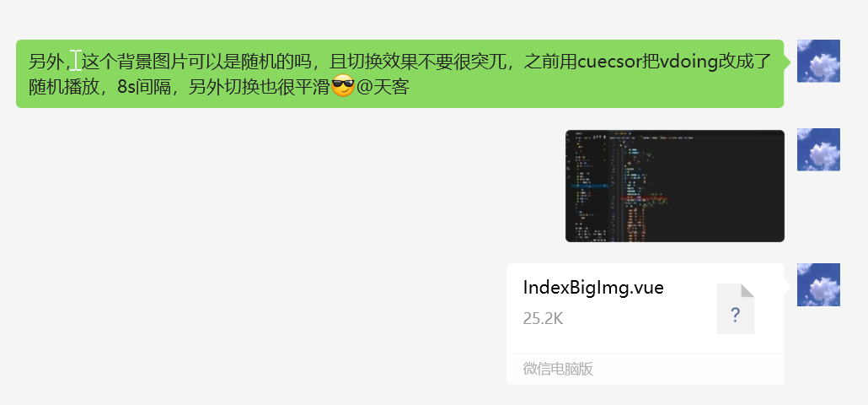The height and width of the screenshot is (405, 868).
Task: Select the green chat message bubble
Action: click(399, 73)
